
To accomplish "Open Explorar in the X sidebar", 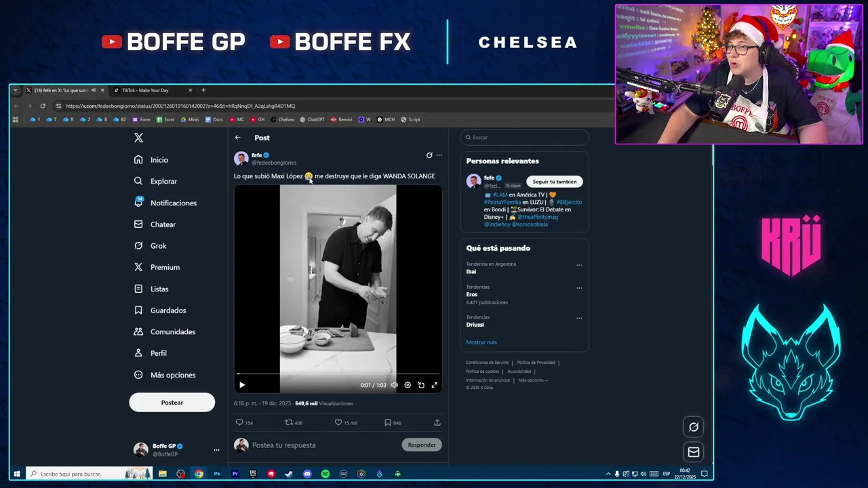I will coord(155,182).
